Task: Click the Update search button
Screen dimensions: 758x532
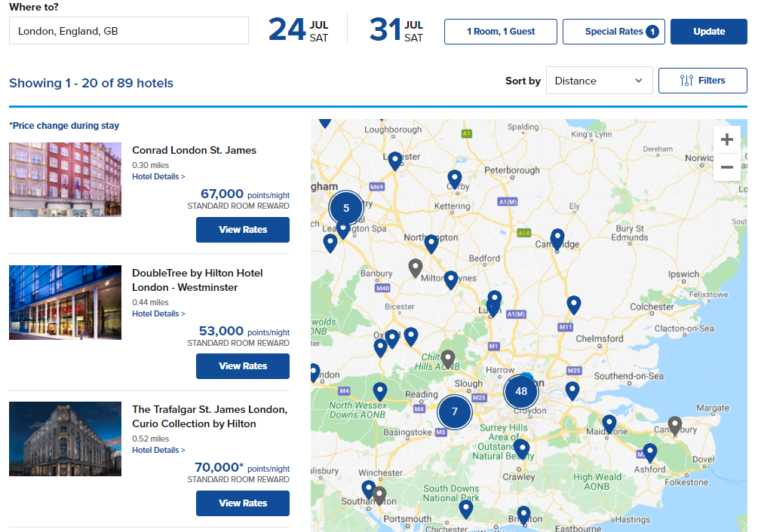Action: pyautogui.click(x=709, y=32)
